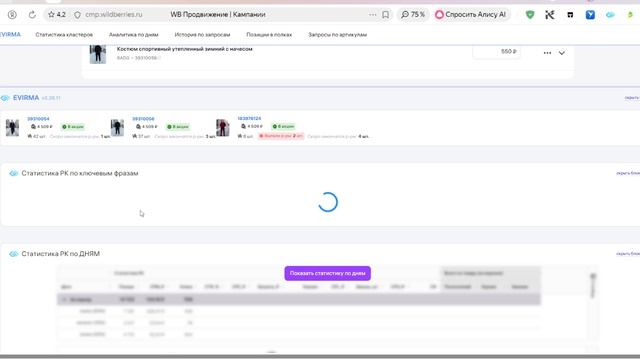Click the daily table vertical scrollbar

pos(593,286)
